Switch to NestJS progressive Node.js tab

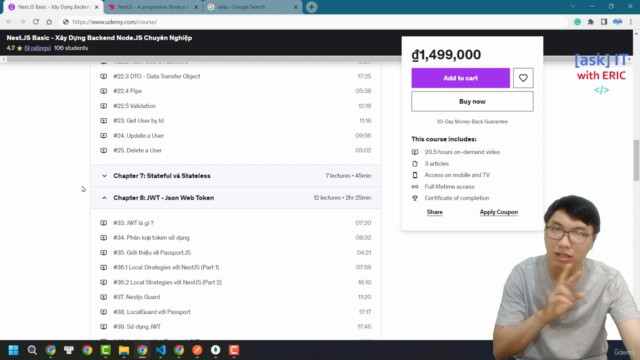click(153, 7)
